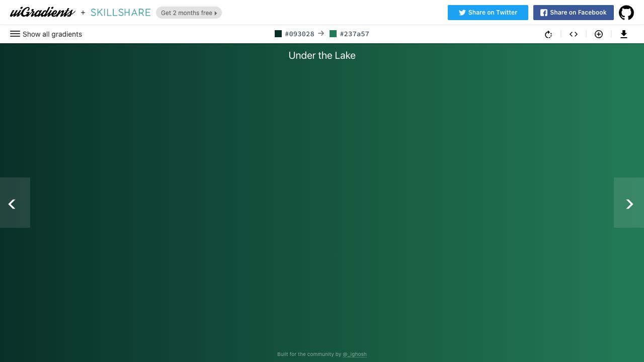Download the gradient as image
Viewport: 644px width, 362px height.
point(624,34)
